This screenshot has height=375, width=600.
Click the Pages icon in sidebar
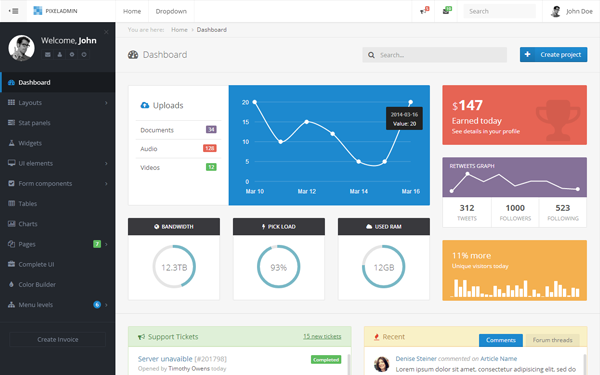click(x=11, y=244)
